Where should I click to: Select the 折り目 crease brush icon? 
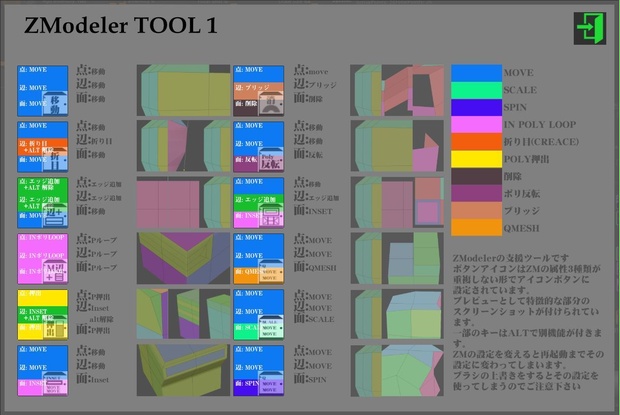(42, 147)
